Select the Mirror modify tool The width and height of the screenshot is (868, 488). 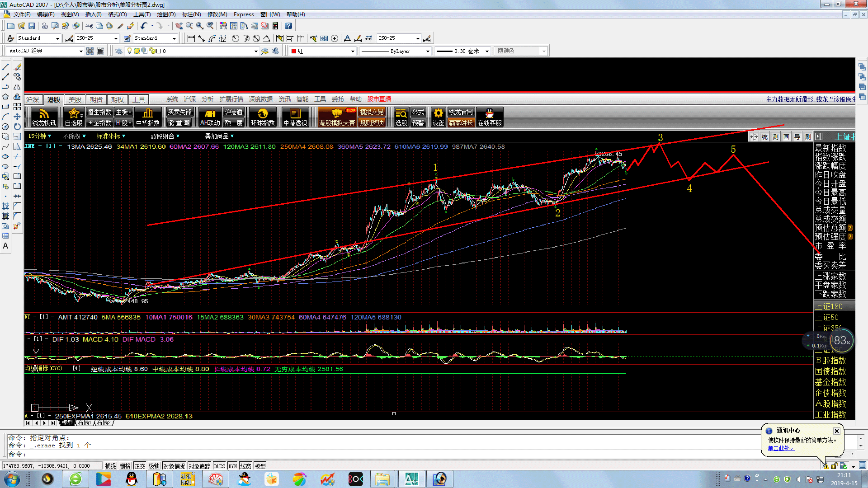point(17,87)
